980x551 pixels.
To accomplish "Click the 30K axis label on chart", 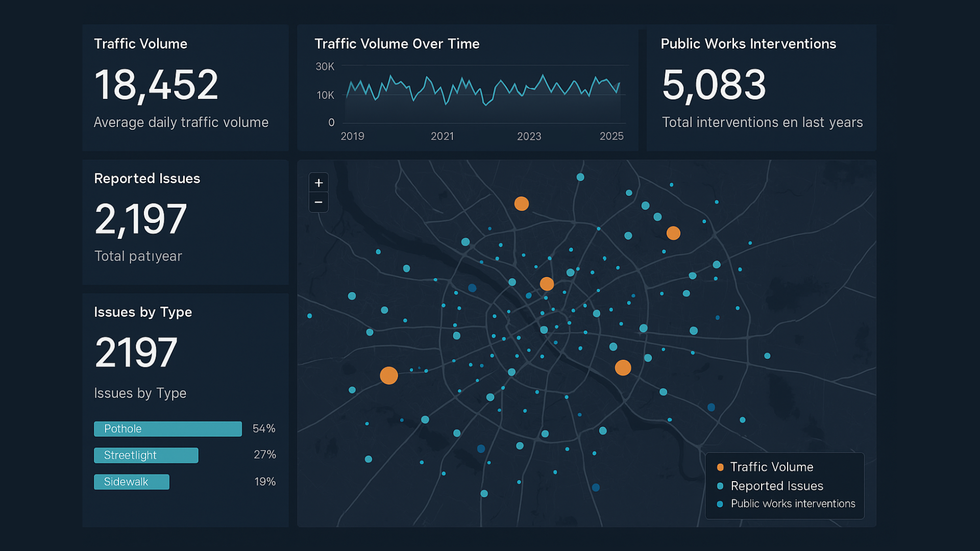I will pos(325,66).
